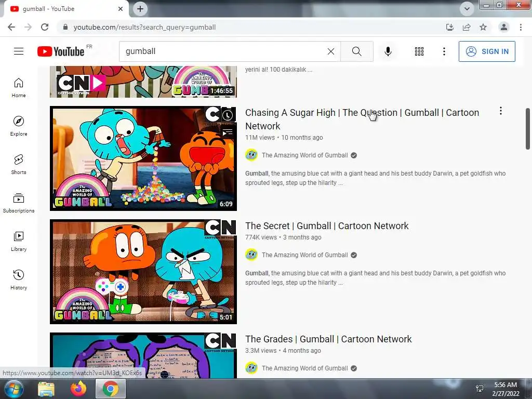Reload the YouTube page
Screen dimensions: 532x399
pos(45,27)
